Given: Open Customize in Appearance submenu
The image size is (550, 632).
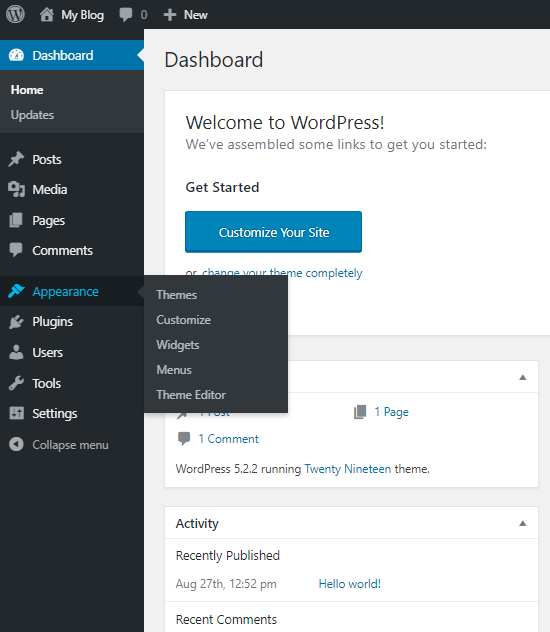Looking at the screenshot, I should click(183, 320).
